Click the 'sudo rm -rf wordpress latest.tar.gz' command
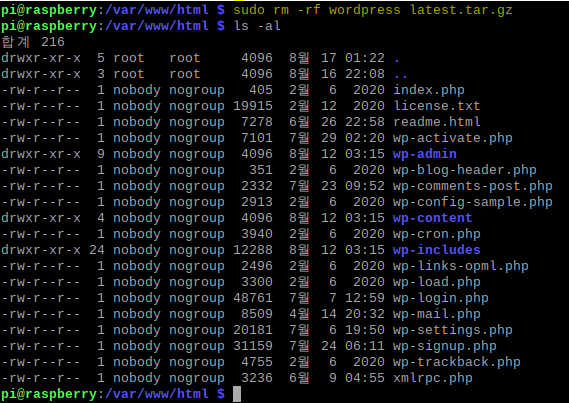Viewport: 569px width, 403px height. [373, 10]
